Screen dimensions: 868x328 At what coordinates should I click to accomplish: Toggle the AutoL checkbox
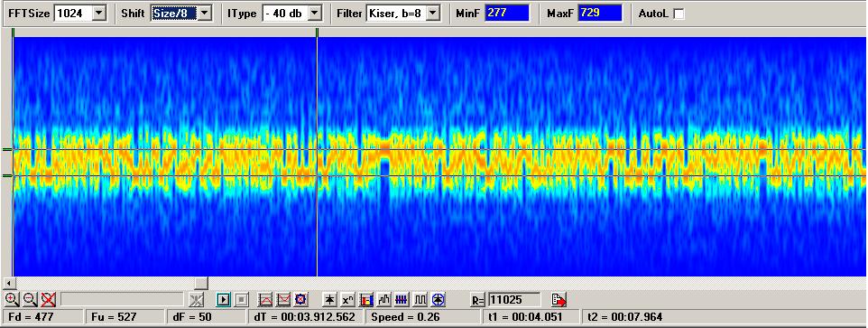point(679,14)
